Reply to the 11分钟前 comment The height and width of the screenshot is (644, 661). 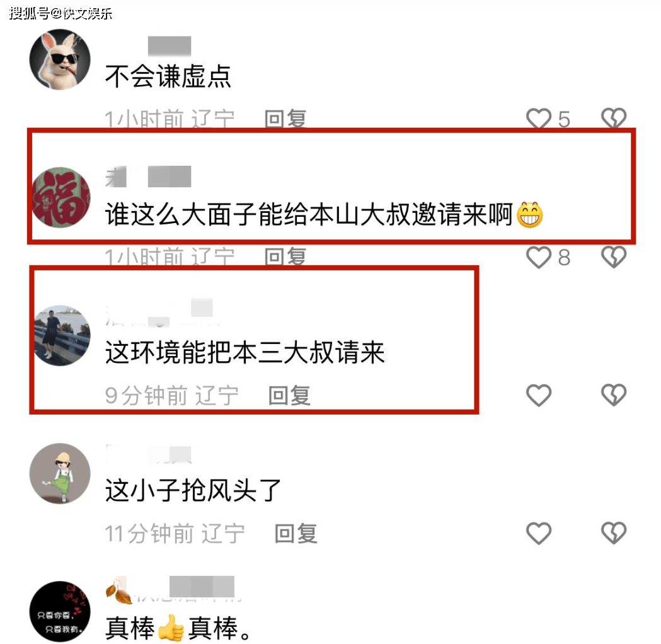click(296, 533)
